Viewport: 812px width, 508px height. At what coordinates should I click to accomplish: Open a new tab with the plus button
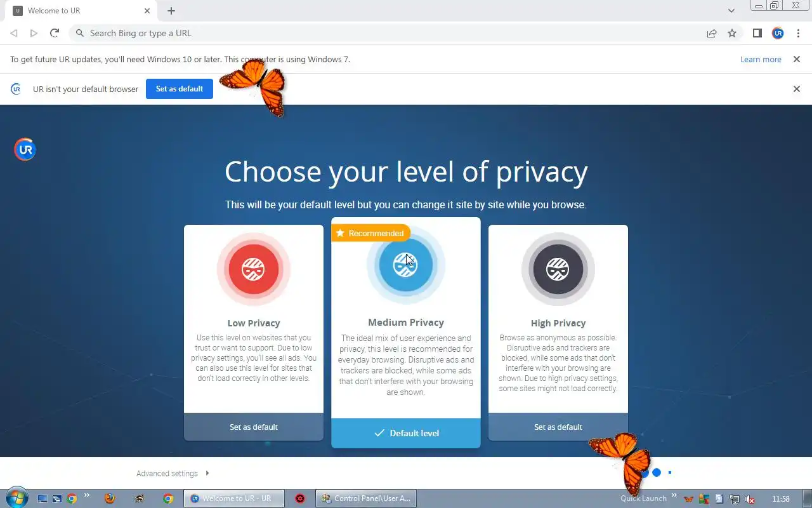click(171, 11)
